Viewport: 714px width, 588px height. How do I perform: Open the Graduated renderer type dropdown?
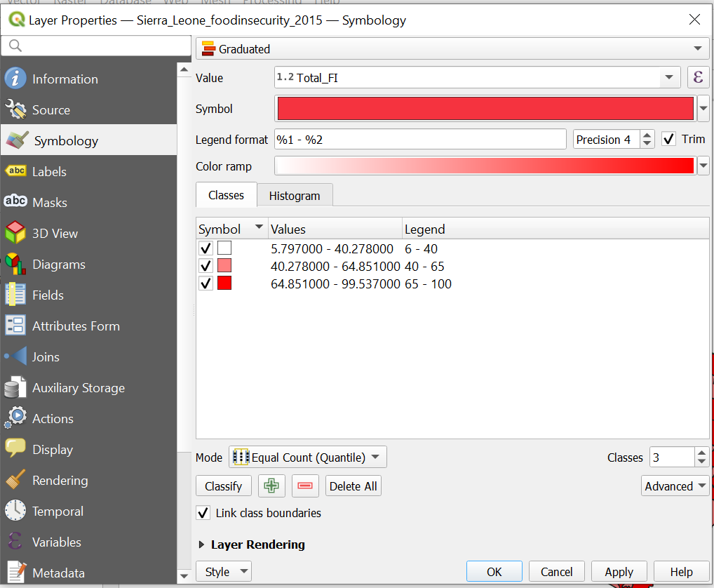tap(452, 49)
